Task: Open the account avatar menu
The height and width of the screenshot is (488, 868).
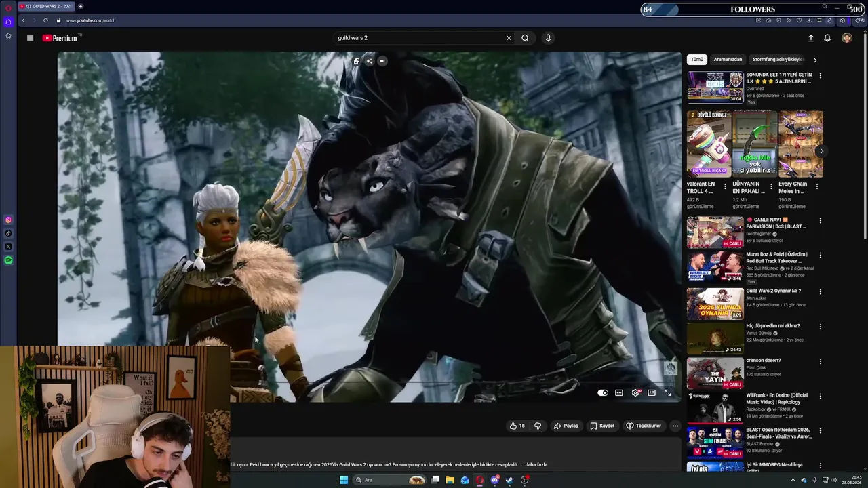Action: (x=846, y=38)
